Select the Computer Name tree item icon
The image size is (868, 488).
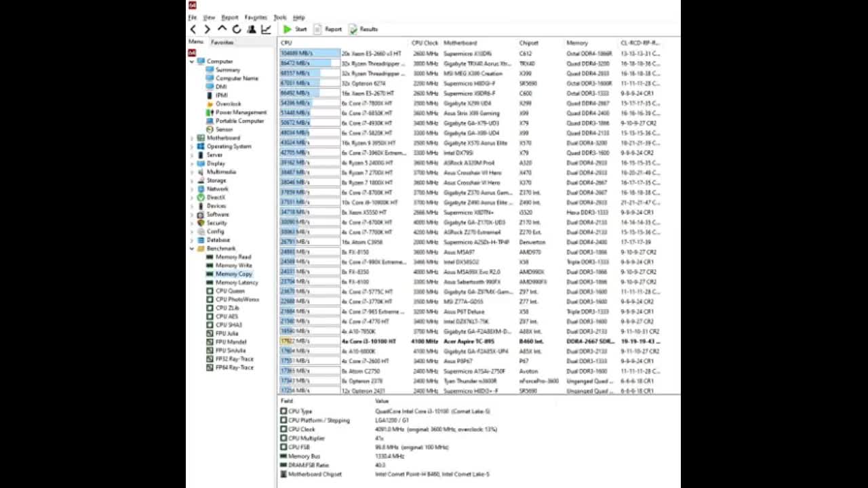[210, 79]
